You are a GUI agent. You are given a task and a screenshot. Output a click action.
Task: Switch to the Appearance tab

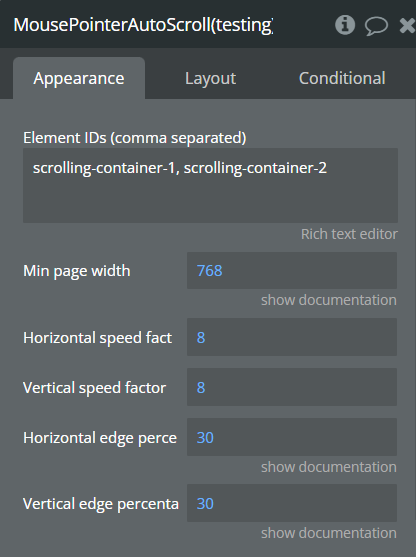(79, 78)
